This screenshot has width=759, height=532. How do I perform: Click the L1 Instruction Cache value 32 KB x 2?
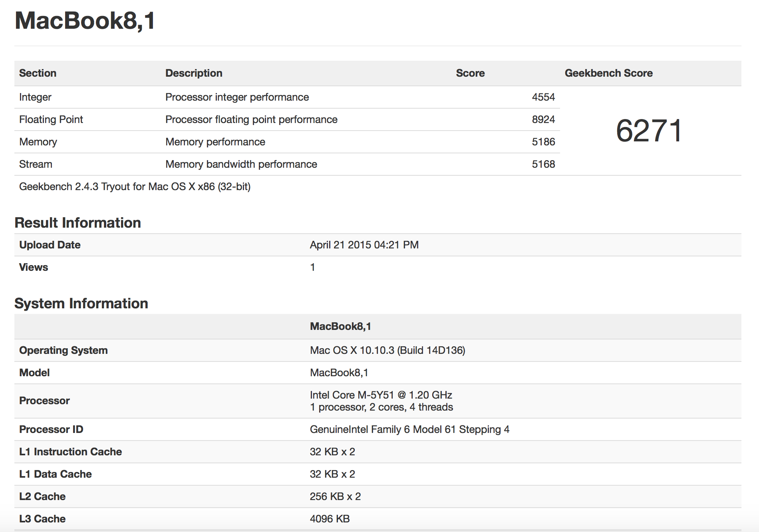pos(332,452)
